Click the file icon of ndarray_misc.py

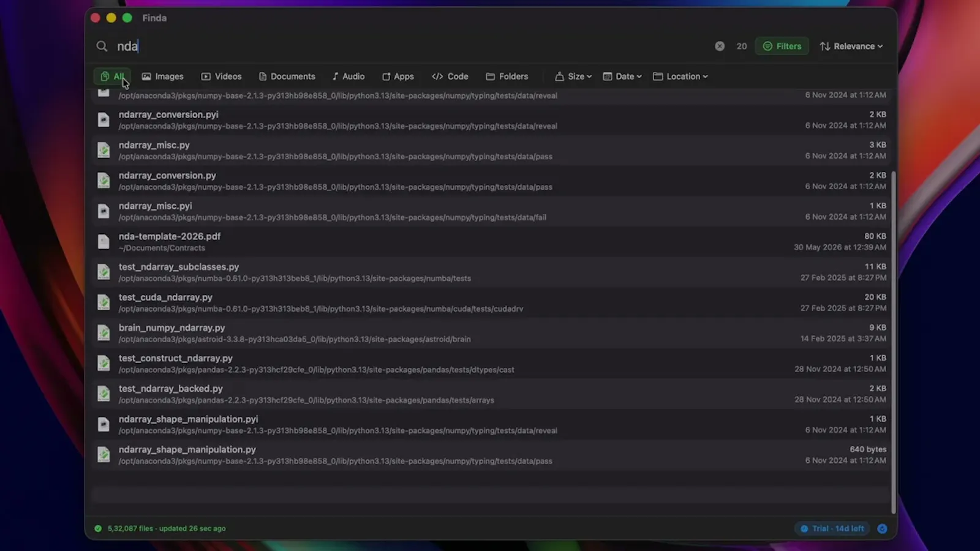(104, 151)
